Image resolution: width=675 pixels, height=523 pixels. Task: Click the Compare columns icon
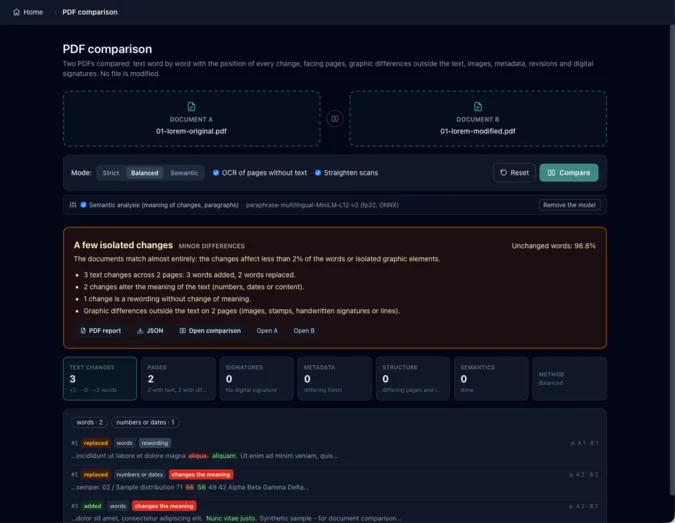(x=551, y=173)
